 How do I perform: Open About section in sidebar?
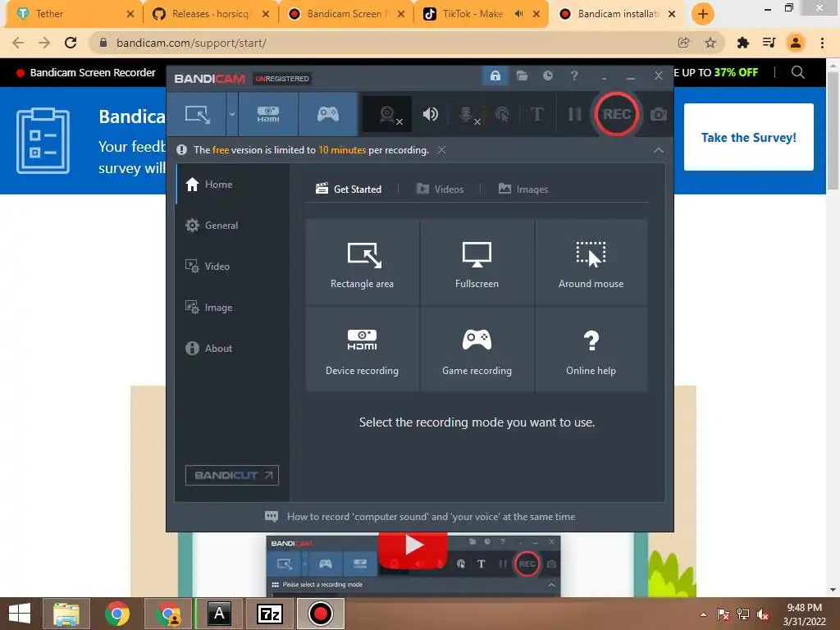232,348
